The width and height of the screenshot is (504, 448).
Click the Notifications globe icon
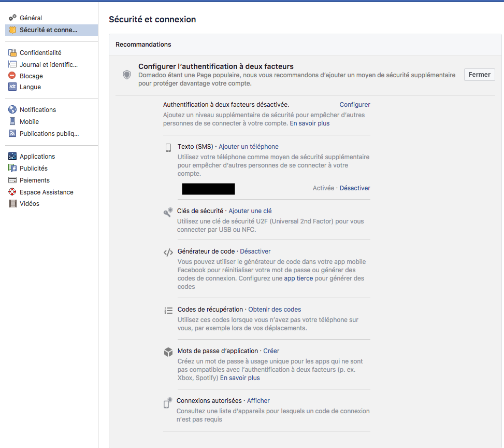(x=12, y=109)
